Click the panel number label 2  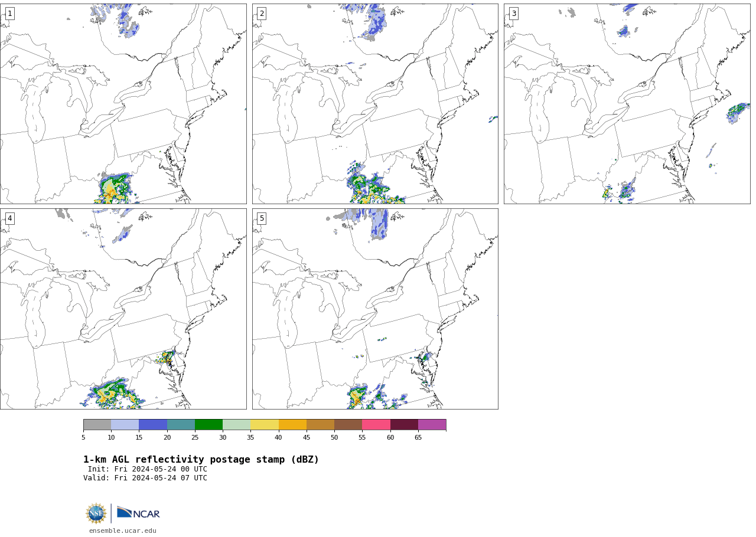262,14
